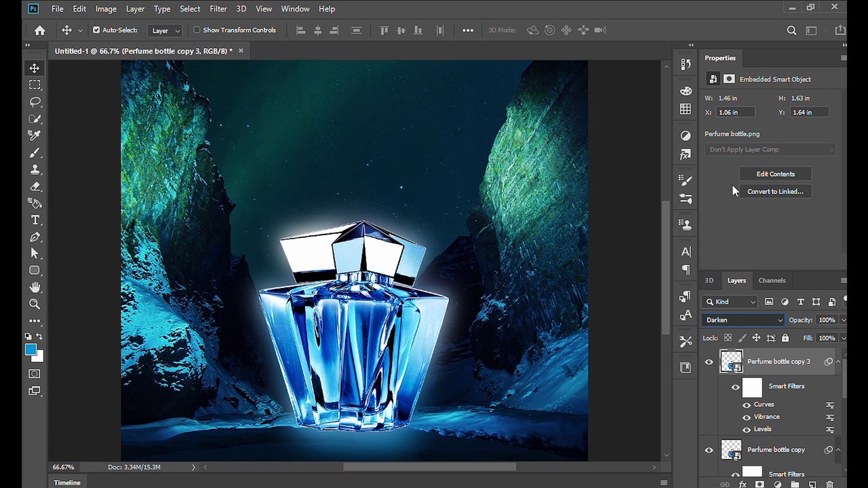The height and width of the screenshot is (488, 868).
Task: Open the Timeline panel tab
Action: click(67, 483)
